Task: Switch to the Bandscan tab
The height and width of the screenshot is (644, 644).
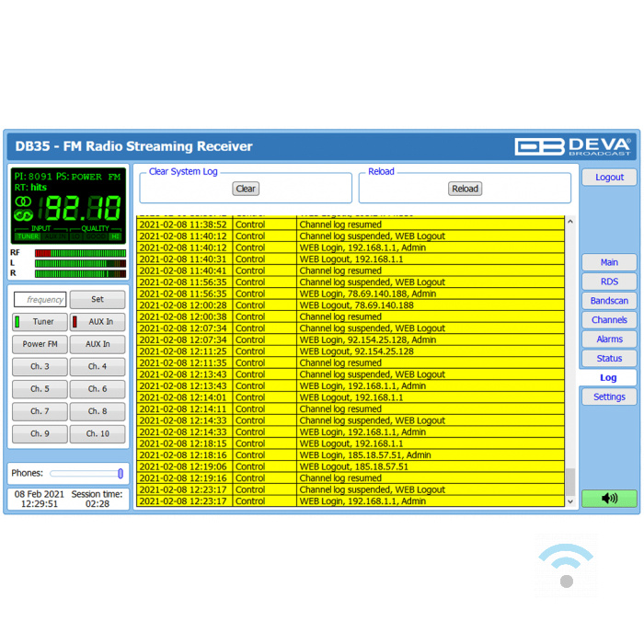Action: [x=609, y=301]
